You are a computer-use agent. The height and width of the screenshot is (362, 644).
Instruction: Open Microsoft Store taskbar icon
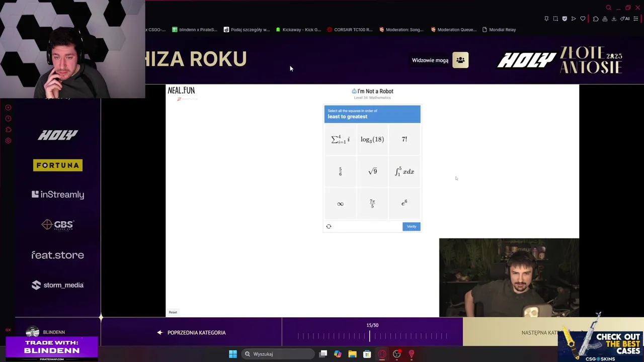coord(367,354)
